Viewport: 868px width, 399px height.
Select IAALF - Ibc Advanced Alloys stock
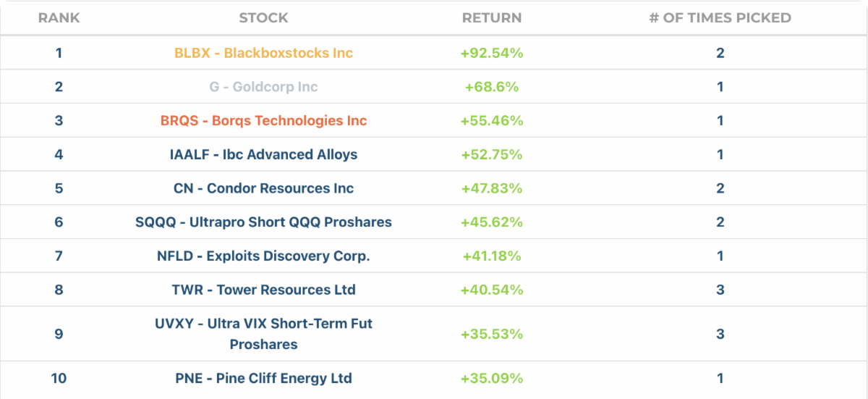tap(263, 154)
